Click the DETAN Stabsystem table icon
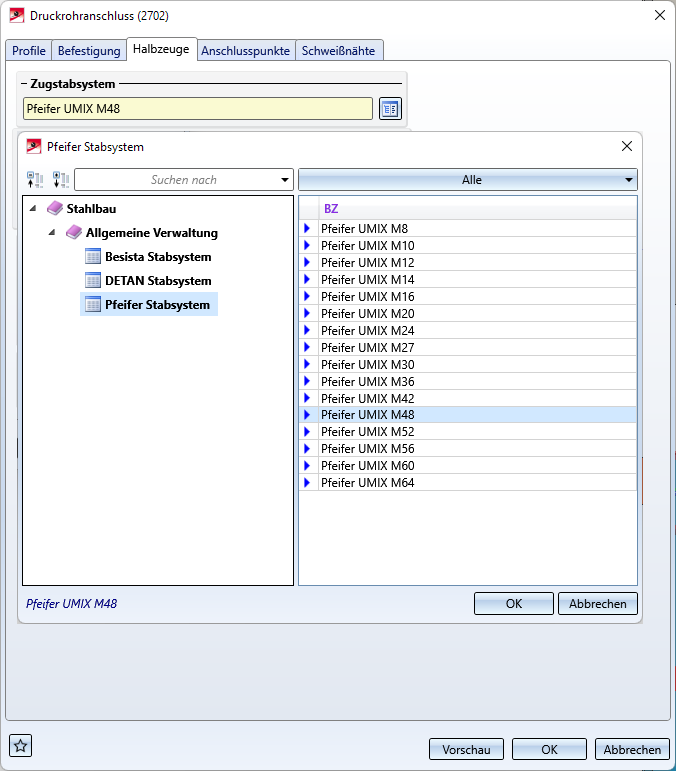The width and height of the screenshot is (676, 771). click(x=93, y=280)
